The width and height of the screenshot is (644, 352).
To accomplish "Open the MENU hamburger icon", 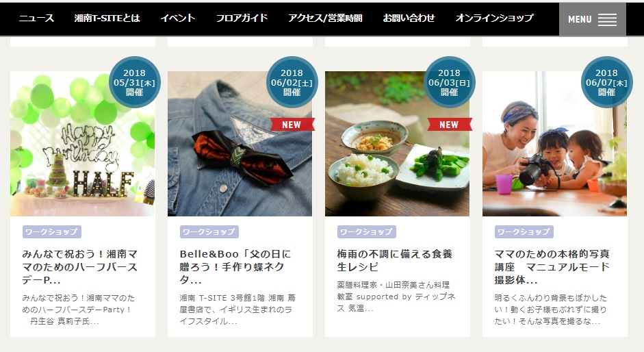I will 592,19.
